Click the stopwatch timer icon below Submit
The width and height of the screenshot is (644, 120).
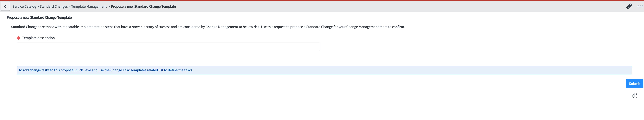[635, 95]
